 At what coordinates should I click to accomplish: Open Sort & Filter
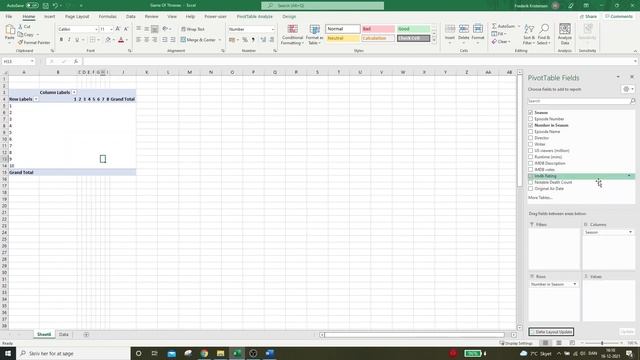tap(529, 34)
